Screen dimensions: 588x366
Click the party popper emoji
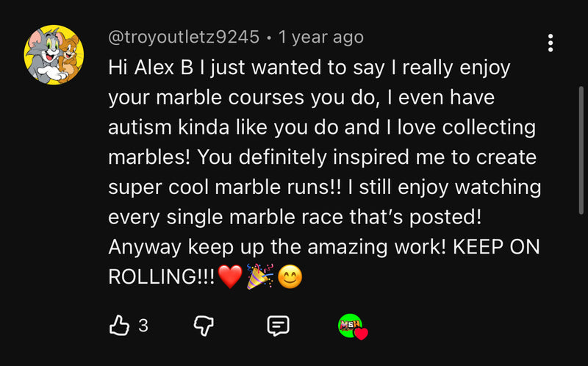(x=259, y=277)
